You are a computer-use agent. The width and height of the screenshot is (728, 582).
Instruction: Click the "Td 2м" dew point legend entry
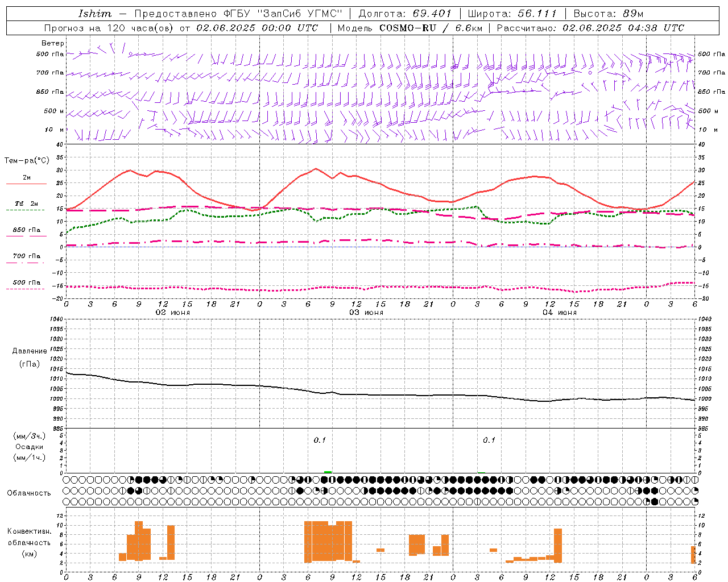pyautogui.click(x=26, y=203)
